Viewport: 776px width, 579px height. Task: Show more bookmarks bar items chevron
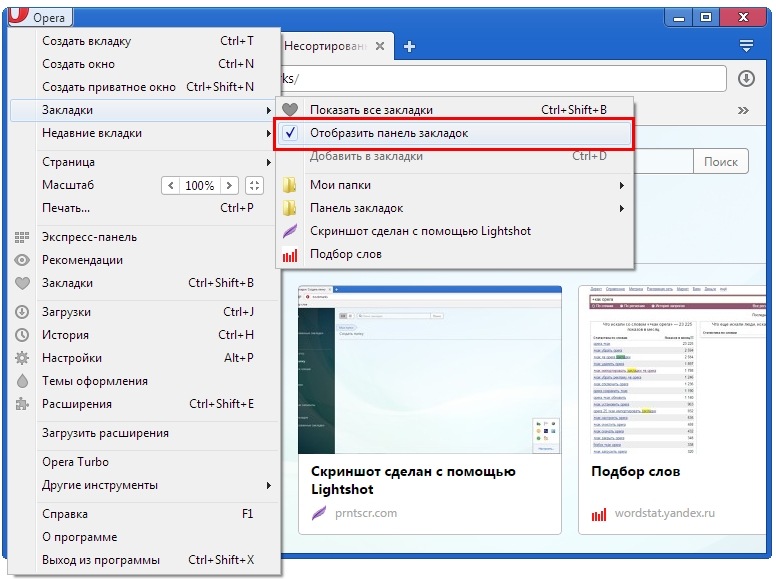tap(743, 110)
